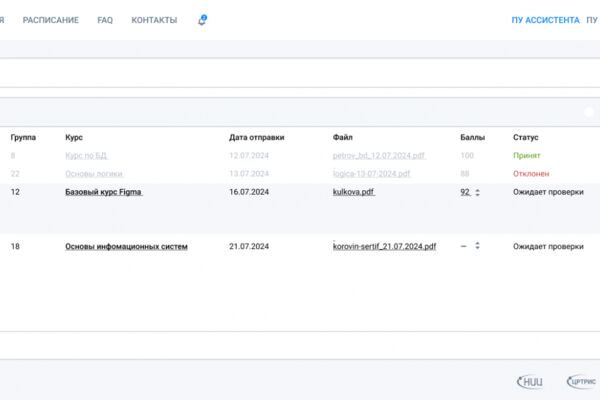Open the Основы логики course link
Image resolution: width=600 pixels, height=400 pixels.
click(x=94, y=173)
